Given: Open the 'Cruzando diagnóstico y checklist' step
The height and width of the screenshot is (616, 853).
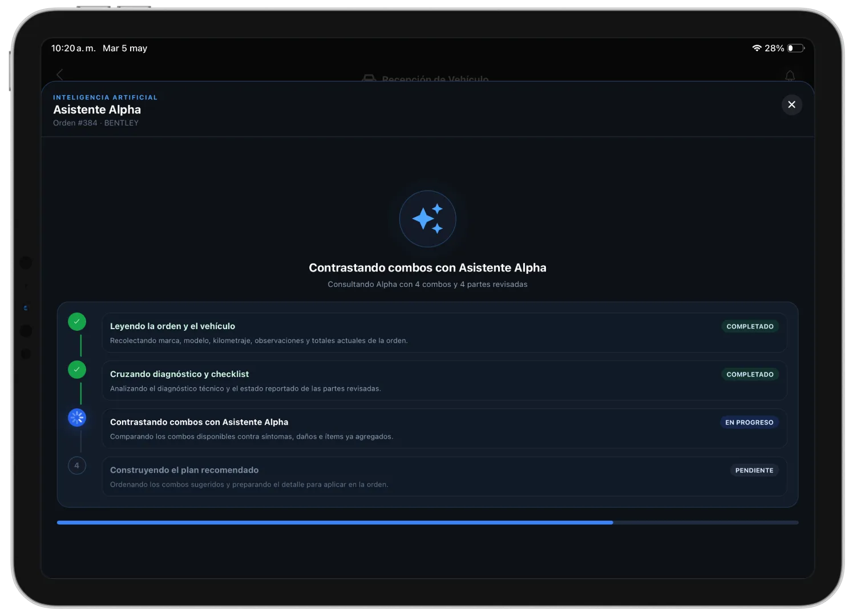Looking at the screenshot, I should pyautogui.click(x=444, y=380).
